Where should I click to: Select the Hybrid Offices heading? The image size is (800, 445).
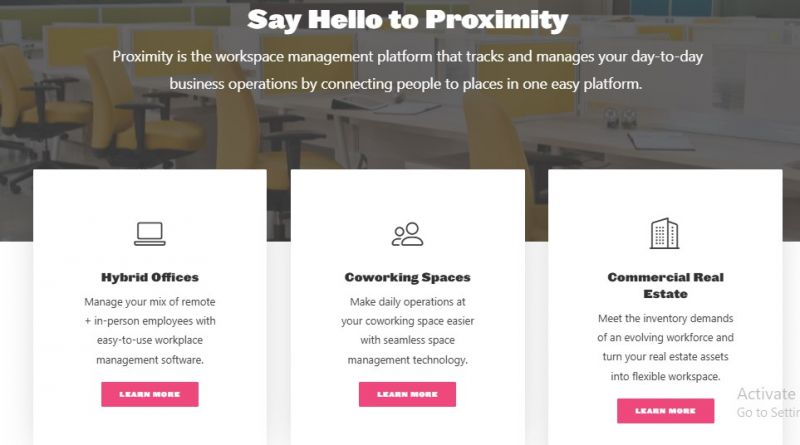149,277
